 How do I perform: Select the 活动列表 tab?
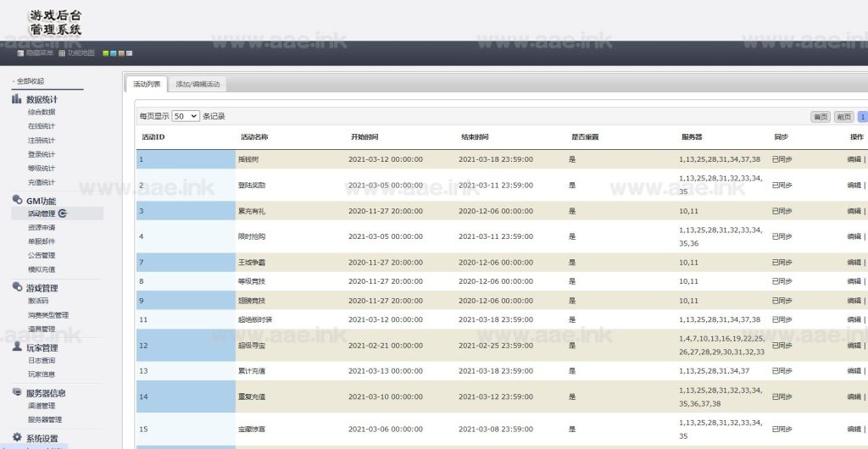coord(147,84)
